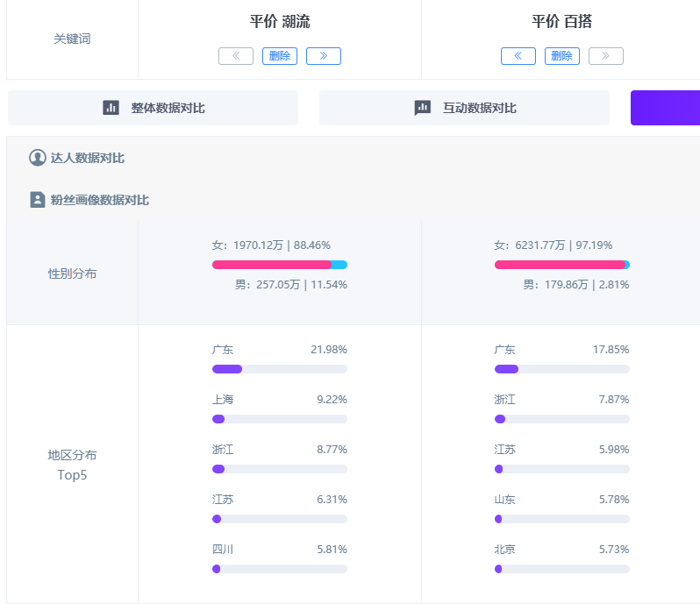Click the 97.19% female gender bar
The image size is (700, 604).
[x=562, y=265]
